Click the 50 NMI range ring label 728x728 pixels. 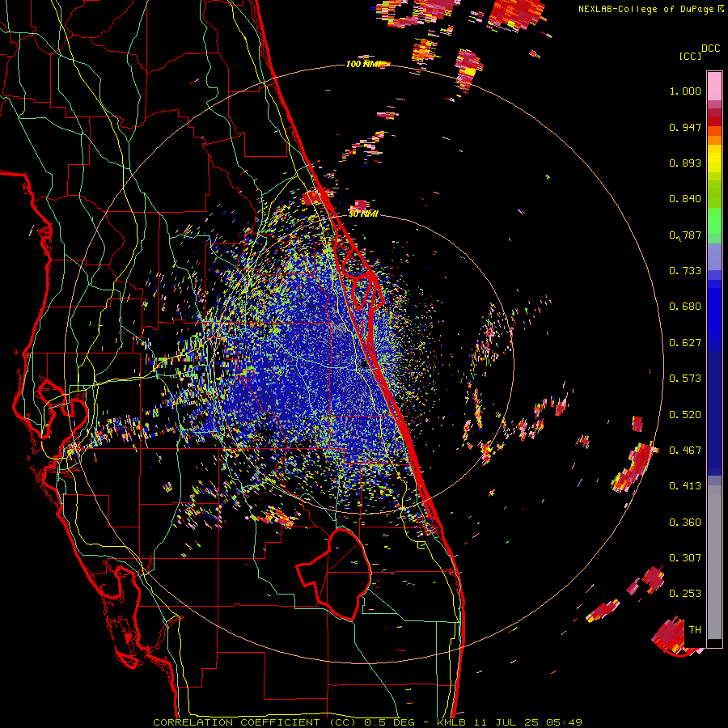(363, 214)
